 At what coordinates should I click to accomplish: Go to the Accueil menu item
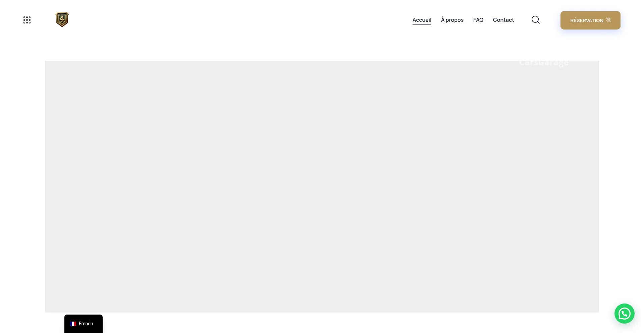click(422, 20)
